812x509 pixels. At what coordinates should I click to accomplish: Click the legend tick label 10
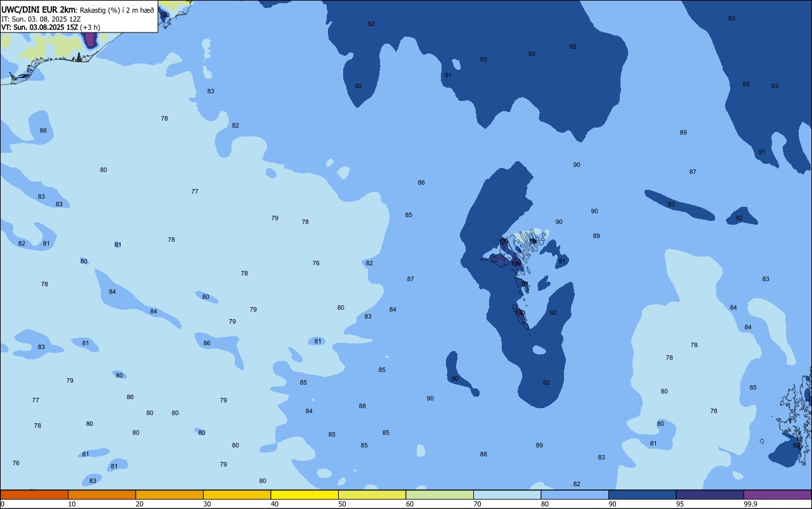(72, 504)
